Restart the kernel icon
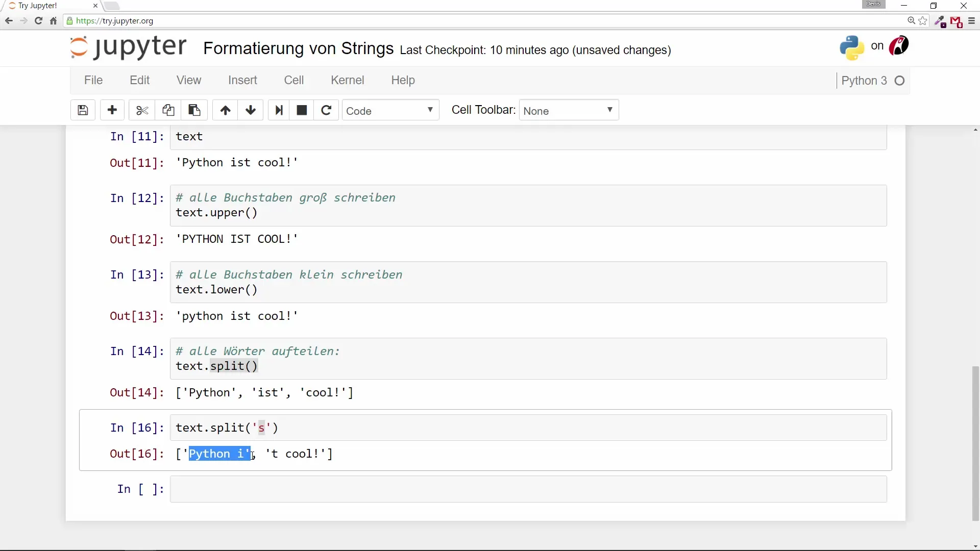The width and height of the screenshot is (980, 551). [x=326, y=110]
